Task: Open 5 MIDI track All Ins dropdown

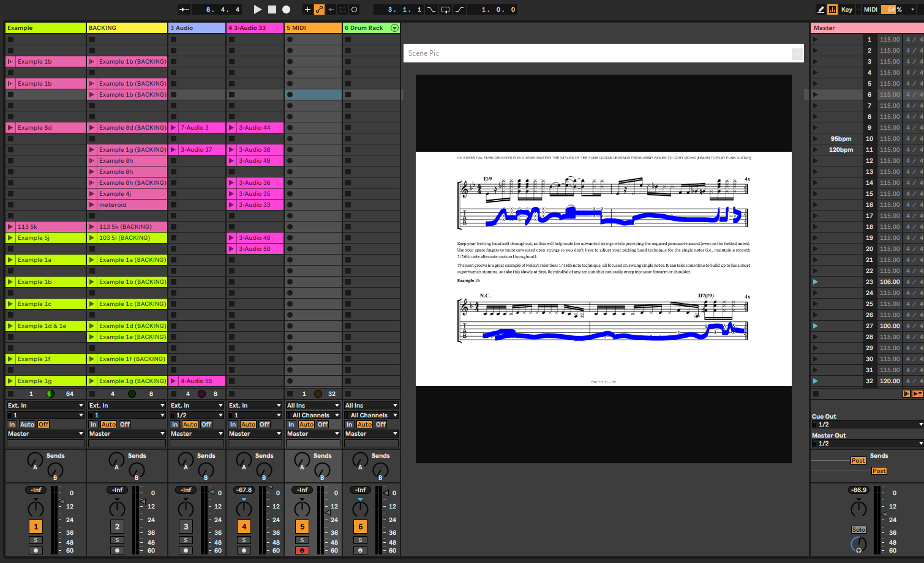Action: (313, 406)
